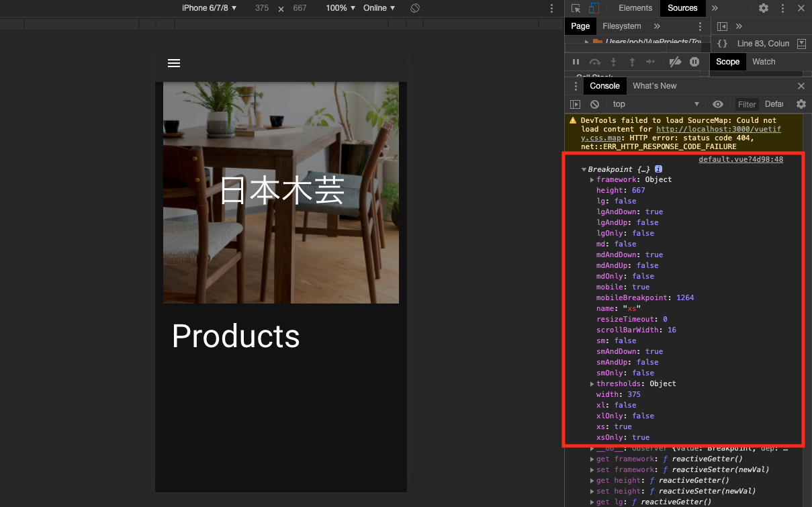This screenshot has height=507, width=812.
Task: Open the JavaScript context 'top' dropdown
Action: (656, 104)
